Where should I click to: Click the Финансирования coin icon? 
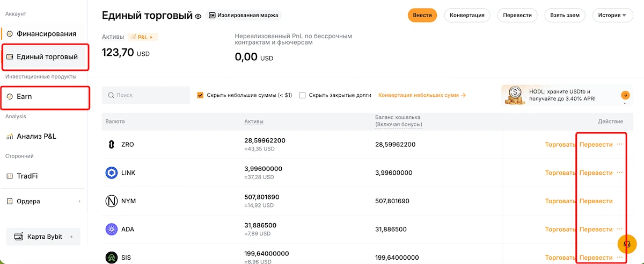click(10, 34)
